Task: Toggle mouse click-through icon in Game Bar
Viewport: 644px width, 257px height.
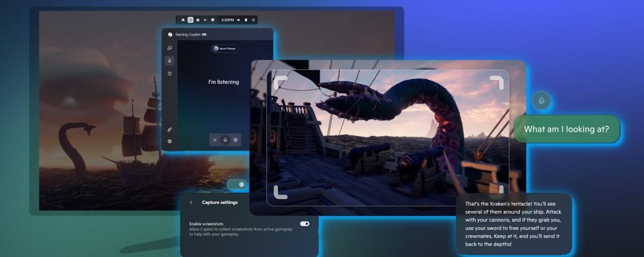Action: [x=246, y=20]
